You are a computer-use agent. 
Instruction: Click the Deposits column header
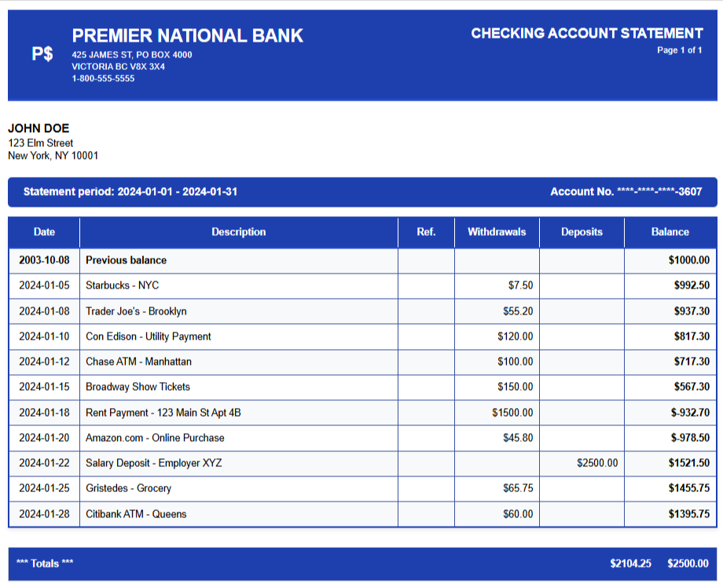tap(582, 232)
